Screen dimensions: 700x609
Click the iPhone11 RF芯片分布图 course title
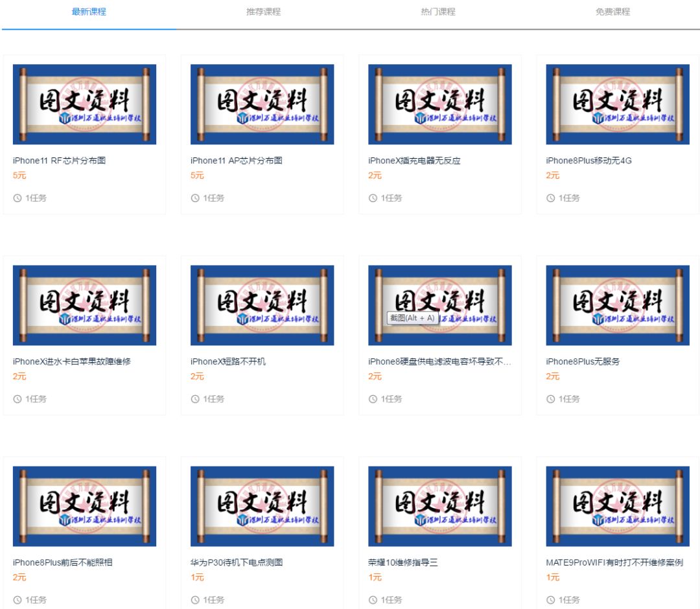[x=59, y=161]
